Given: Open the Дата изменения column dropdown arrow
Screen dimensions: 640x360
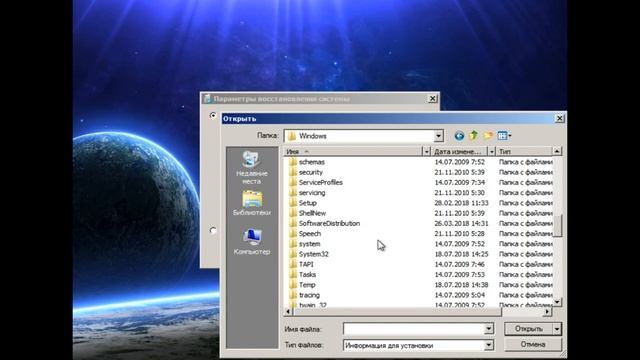Looking at the screenshot, I should 492,151.
